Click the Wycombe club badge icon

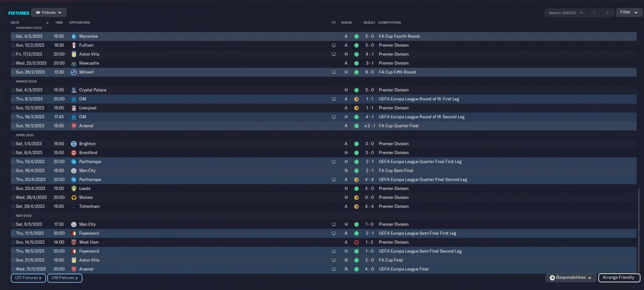point(74,36)
